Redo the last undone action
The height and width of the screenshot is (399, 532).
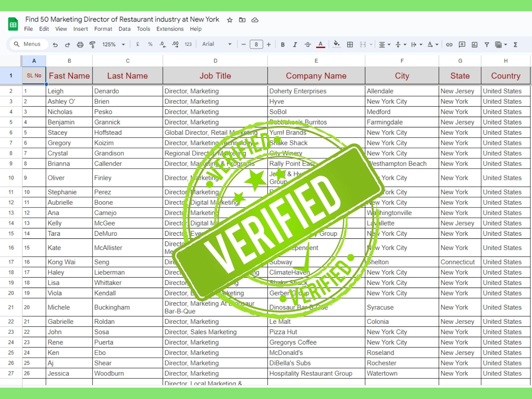pyautogui.click(x=67, y=45)
